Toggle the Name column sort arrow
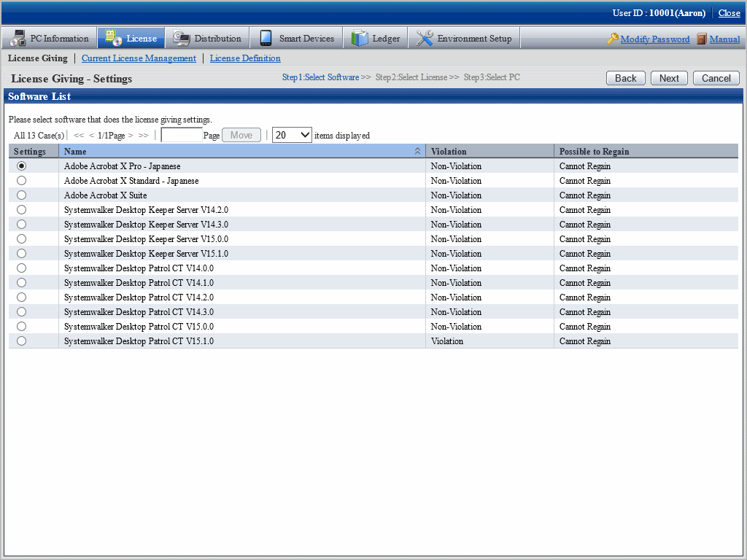This screenshot has height=560, width=747. (x=417, y=151)
